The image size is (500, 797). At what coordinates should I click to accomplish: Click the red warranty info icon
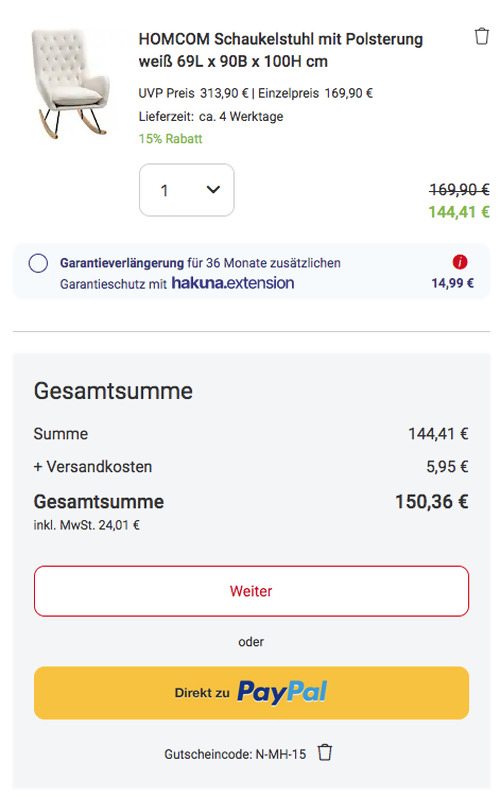click(459, 262)
